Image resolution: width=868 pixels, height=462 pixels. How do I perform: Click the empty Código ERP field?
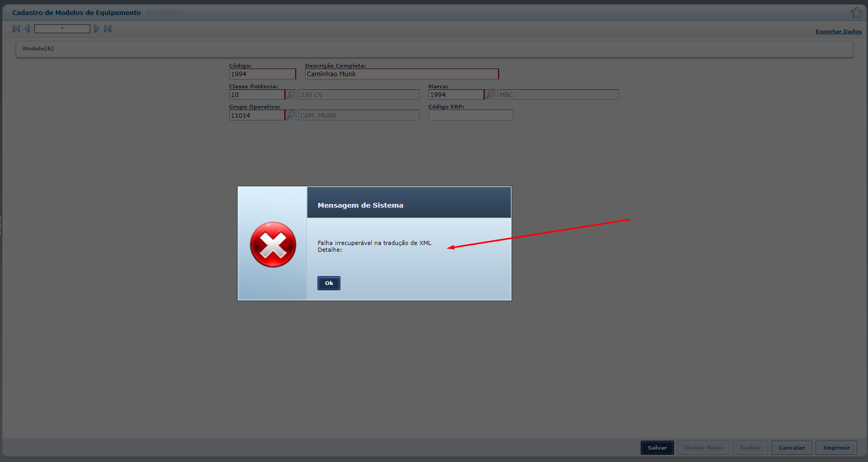pyautogui.click(x=471, y=115)
